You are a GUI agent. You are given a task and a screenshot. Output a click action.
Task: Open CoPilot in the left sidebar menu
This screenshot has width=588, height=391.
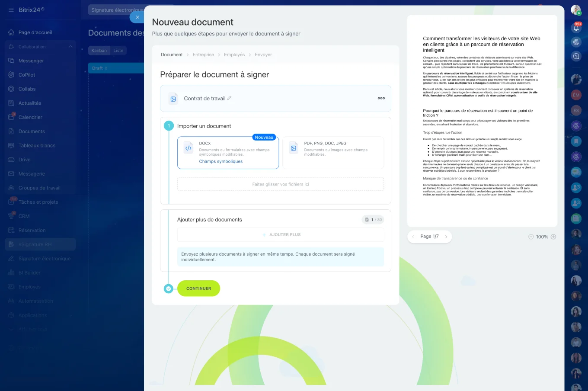(x=27, y=75)
